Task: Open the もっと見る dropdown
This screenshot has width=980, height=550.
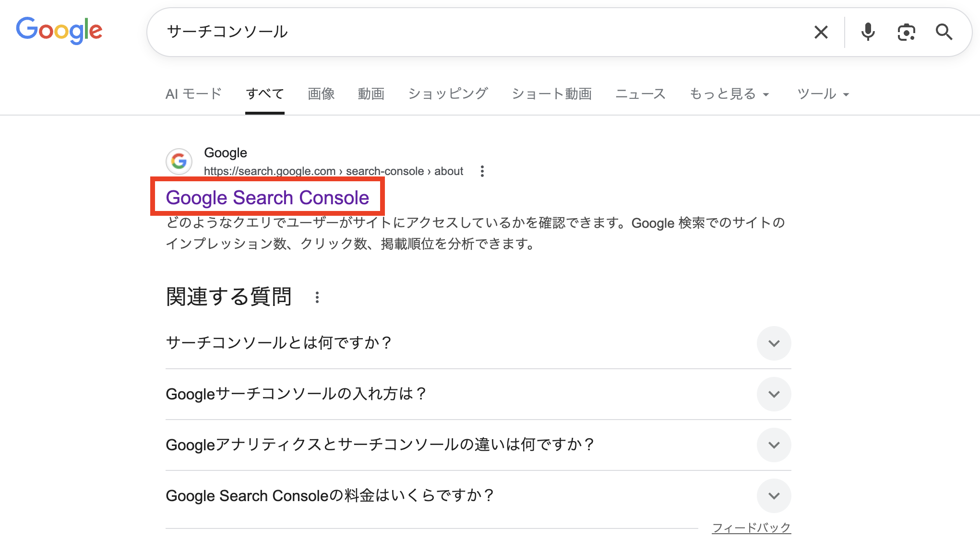Action: point(729,94)
